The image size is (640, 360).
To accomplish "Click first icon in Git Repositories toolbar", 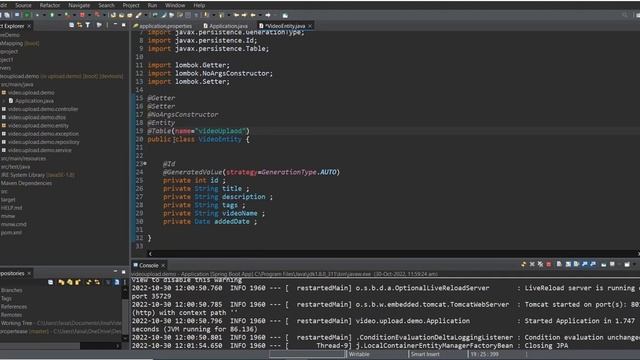I will point(50,282).
